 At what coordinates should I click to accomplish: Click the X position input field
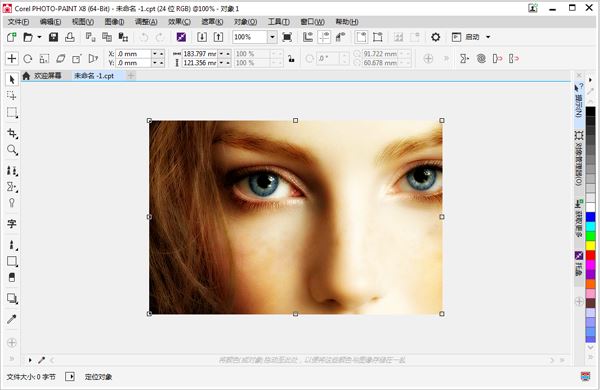pos(134,54)
